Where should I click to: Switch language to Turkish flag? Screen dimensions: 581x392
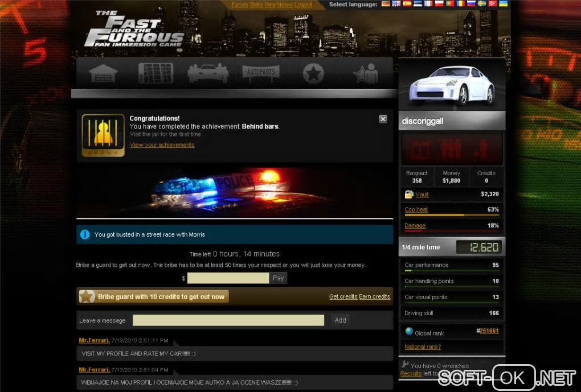[x=493, y=4]
